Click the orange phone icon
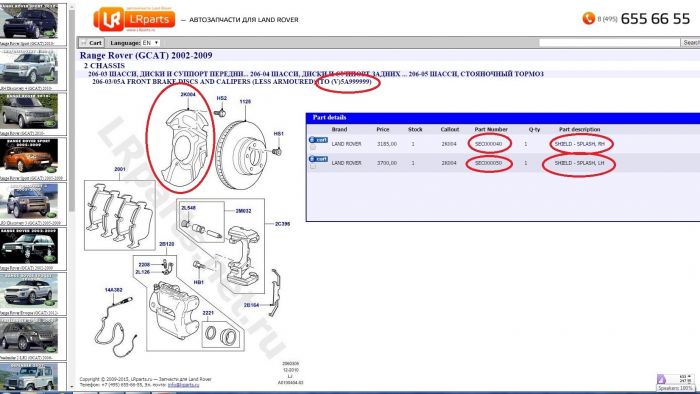Screen dimensions: 700x394 click(x=588, y=18)
